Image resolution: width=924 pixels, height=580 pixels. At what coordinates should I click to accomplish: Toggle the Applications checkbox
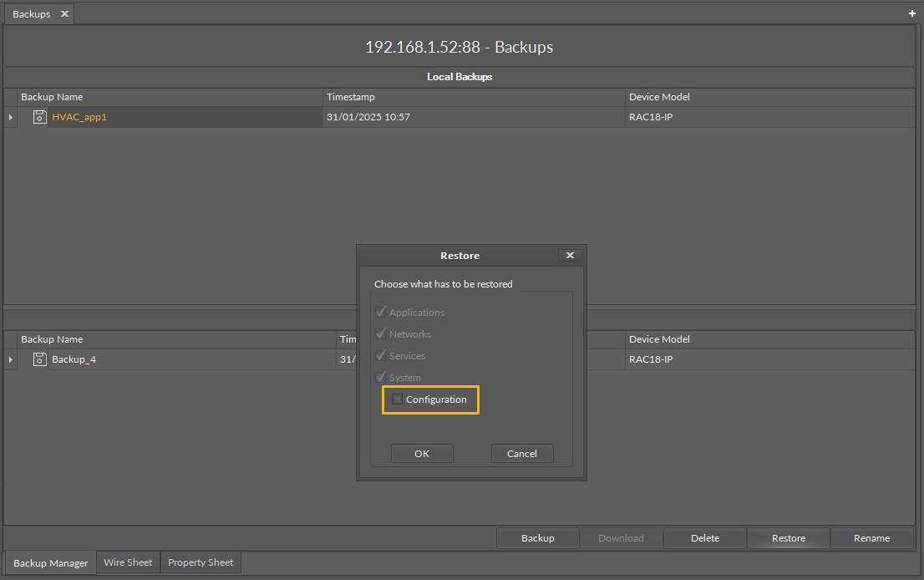(x=381, y=313)
